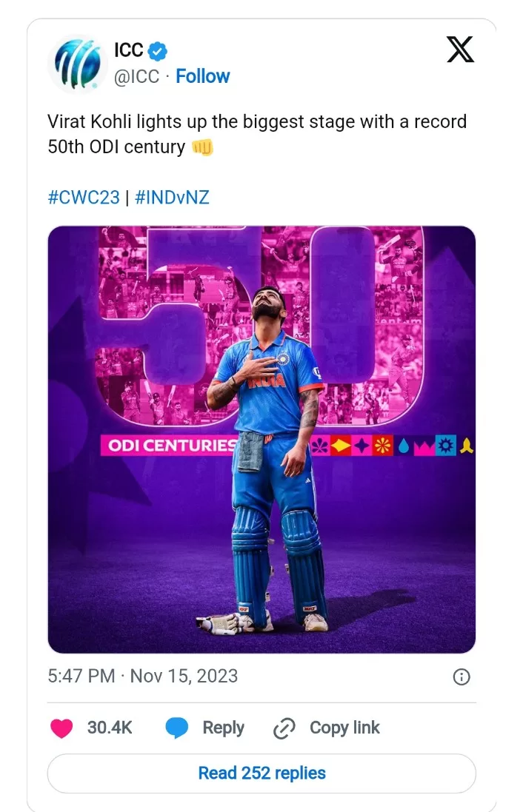The height and width of the screenshot is (812, 523).
Task: Click the Copy link text
Action: [x=344, y=728]
